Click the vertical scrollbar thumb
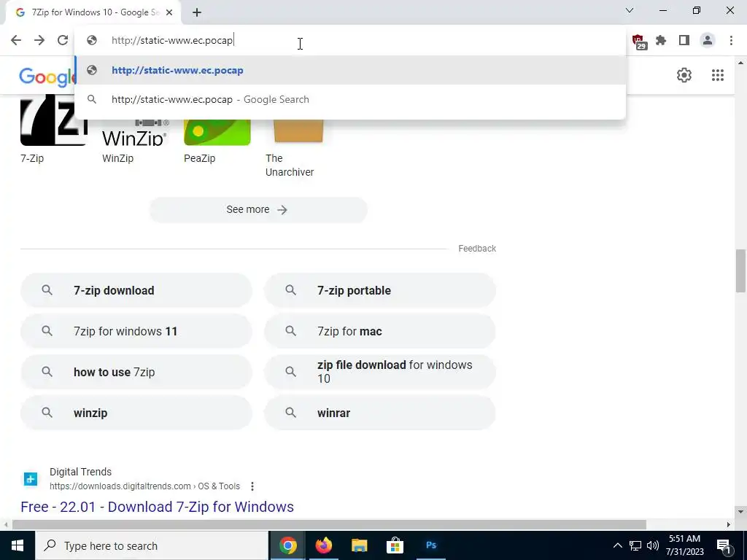The image size is (747, 560). click(740, 271)
